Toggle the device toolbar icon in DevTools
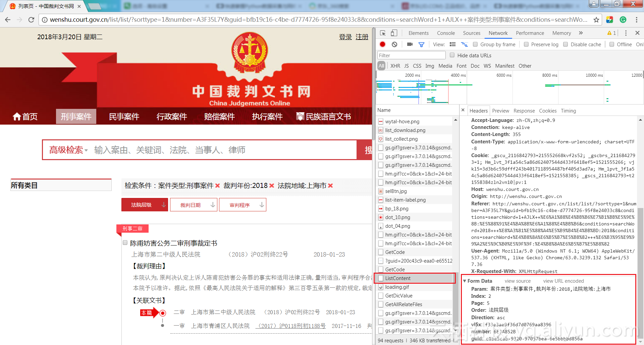This screenshot has width=644, height=345. (x=394, y=33)
